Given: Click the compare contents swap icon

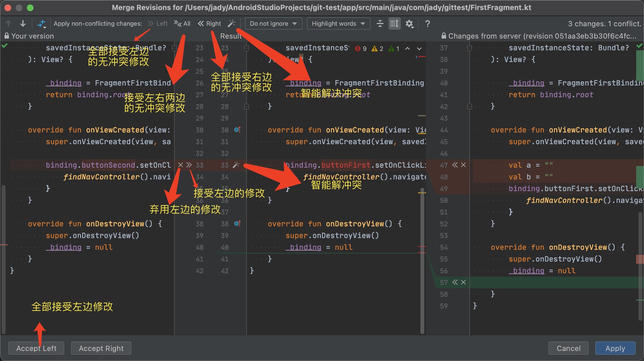Looking at the screenshot, I should [41, 24].
